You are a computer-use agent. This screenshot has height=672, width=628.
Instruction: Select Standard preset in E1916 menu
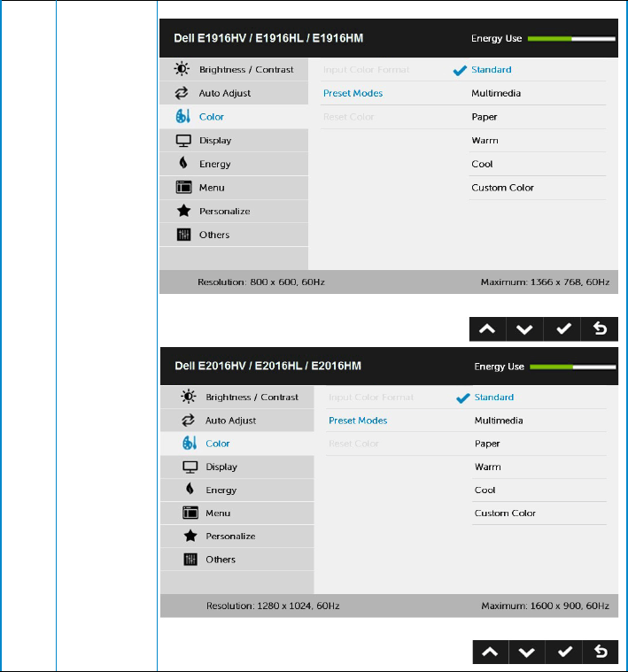[492, 69]
